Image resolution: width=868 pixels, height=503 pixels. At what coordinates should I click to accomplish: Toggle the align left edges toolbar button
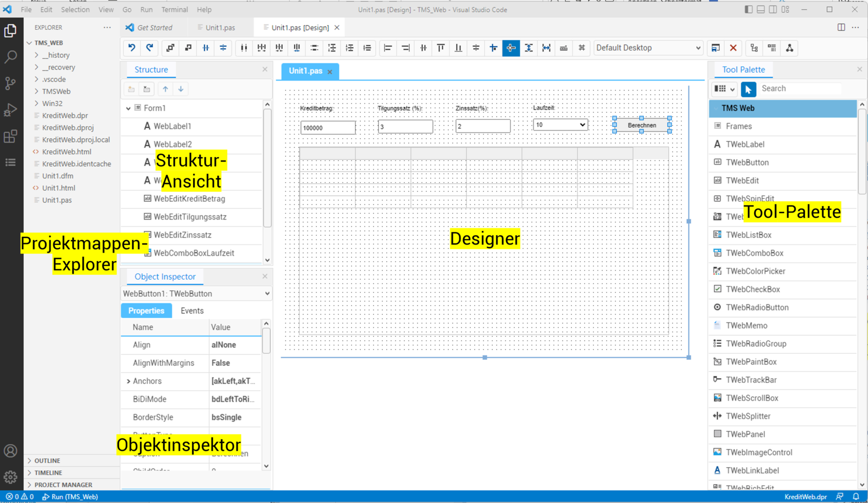388,48
